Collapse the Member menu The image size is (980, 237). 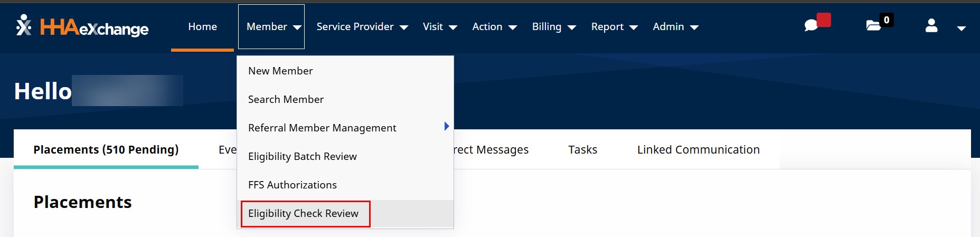[x=271, y=27]
